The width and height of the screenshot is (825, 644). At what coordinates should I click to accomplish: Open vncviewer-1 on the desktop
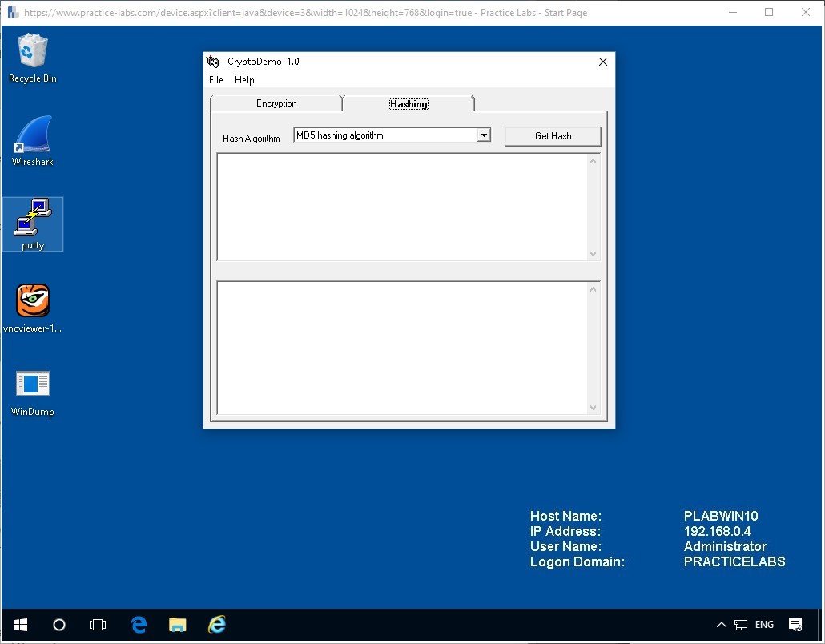pos(32,308)
